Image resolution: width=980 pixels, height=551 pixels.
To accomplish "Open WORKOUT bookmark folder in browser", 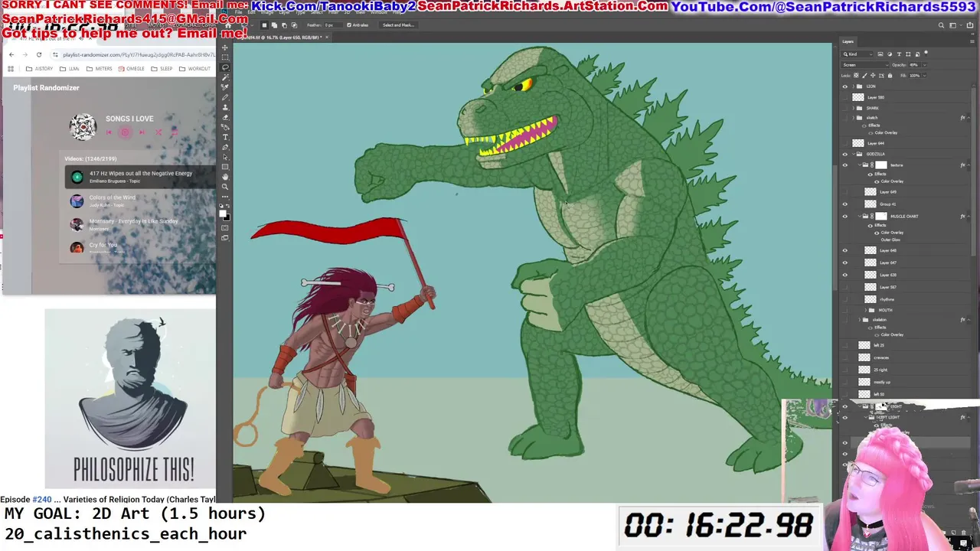I will (x=194, y=69).
